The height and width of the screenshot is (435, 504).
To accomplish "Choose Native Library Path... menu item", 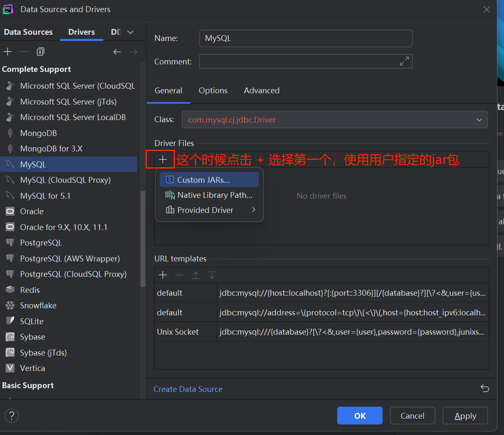I will [209, 195].
